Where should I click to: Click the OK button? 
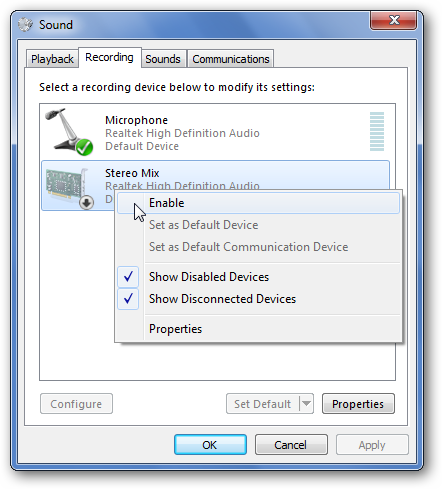click(x=210, y=445)
